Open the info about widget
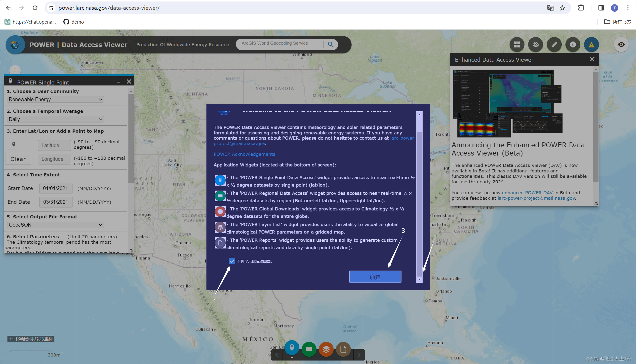Screen dimensions: 636x364 pyautogui.click(x=573, y=44)
